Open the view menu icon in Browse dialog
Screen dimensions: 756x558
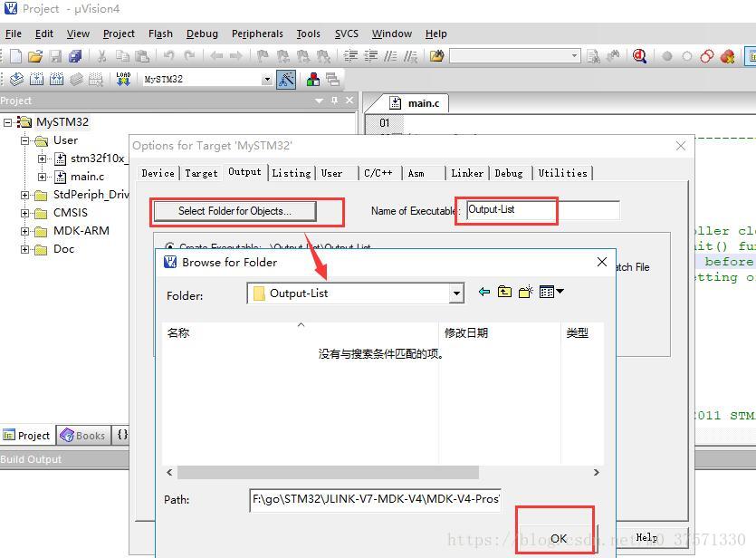pyautogui.click(x=551, y=292)
